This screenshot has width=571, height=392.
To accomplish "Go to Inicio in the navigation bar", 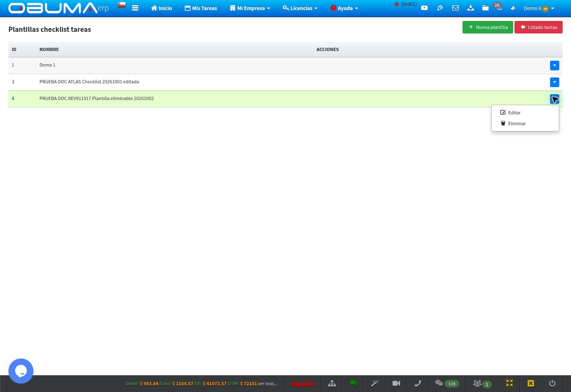I will click(x=161, y=8).
